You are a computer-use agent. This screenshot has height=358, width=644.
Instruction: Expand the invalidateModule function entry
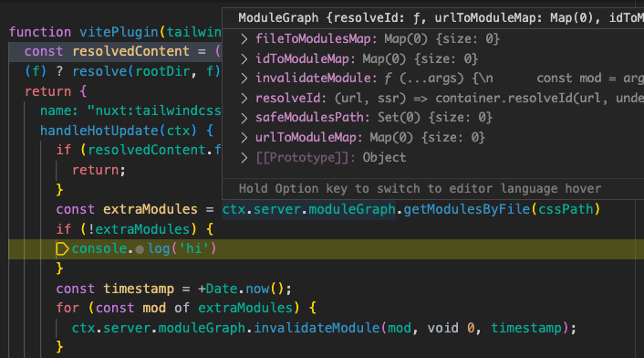[244, 79]
